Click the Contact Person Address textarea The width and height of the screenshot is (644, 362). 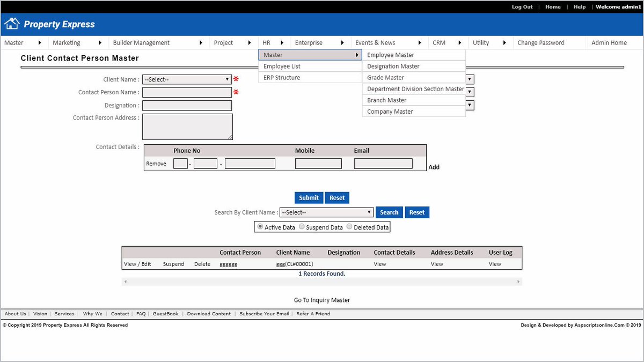(x=187, y=127)
